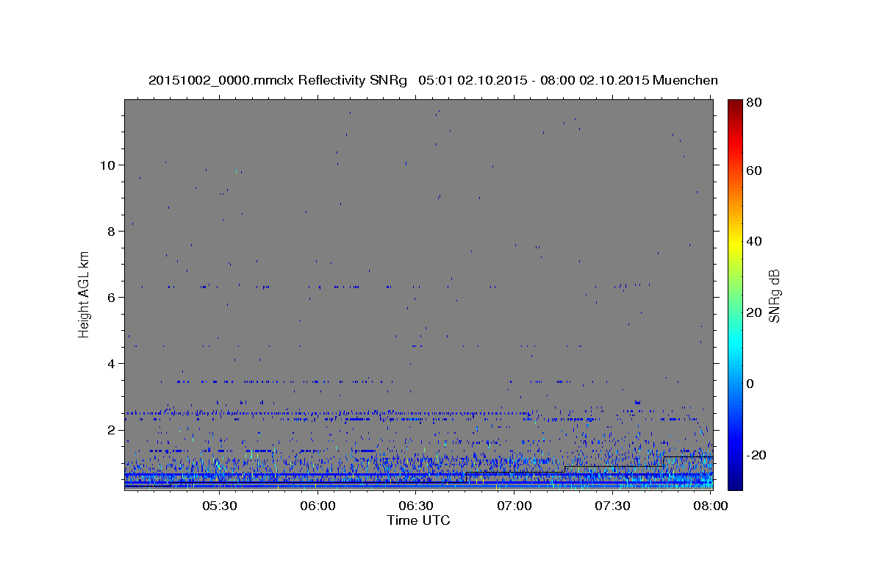Image resolution: width=882 pixels, height=588 pixels.
Task: Click the 08:00 time tick label
Action: (710, 506)
